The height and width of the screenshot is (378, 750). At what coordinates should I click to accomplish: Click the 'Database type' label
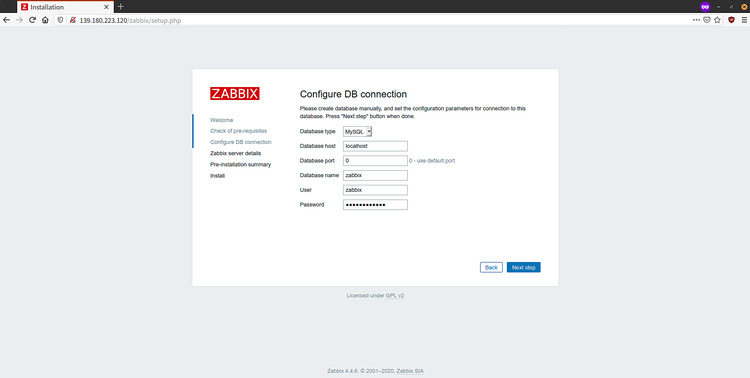318,131
